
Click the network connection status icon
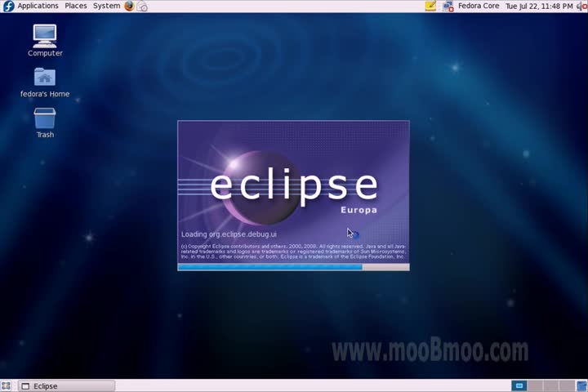pos(448,6)
